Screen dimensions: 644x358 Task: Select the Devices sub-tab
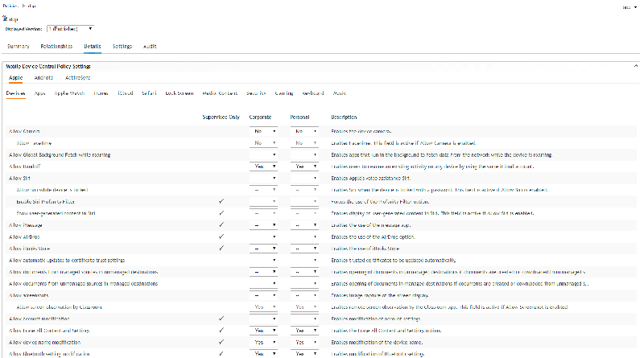tap(15, 93)
